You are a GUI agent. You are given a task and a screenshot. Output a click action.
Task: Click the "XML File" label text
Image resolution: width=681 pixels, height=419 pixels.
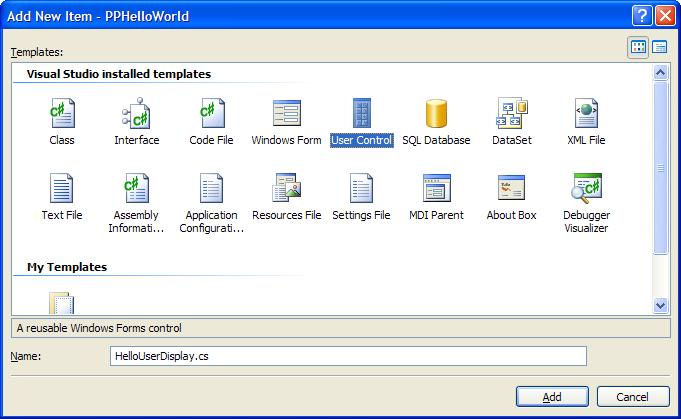tap(586, 140)
